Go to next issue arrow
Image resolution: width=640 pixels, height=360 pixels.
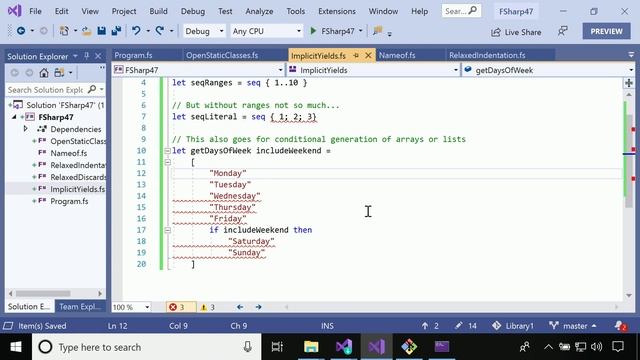[258, 307]
